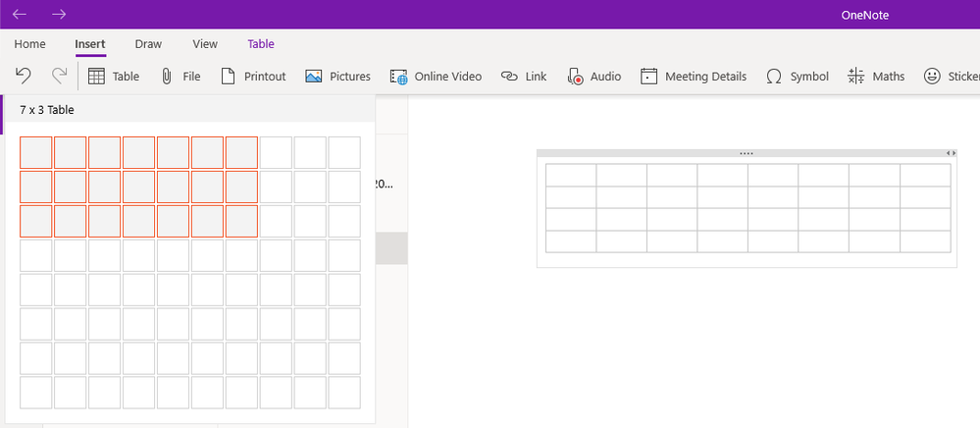Click the Link button label

point(537,77)
